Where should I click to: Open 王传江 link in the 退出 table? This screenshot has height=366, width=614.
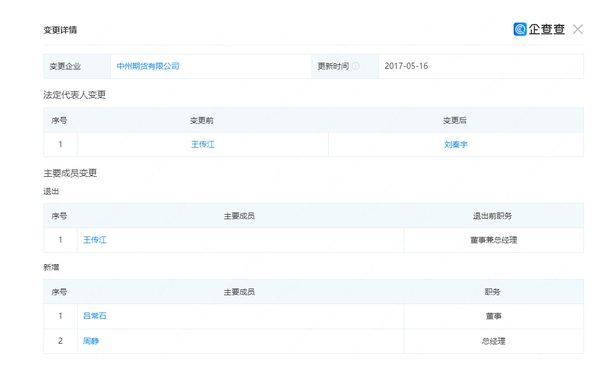point(95,240)
